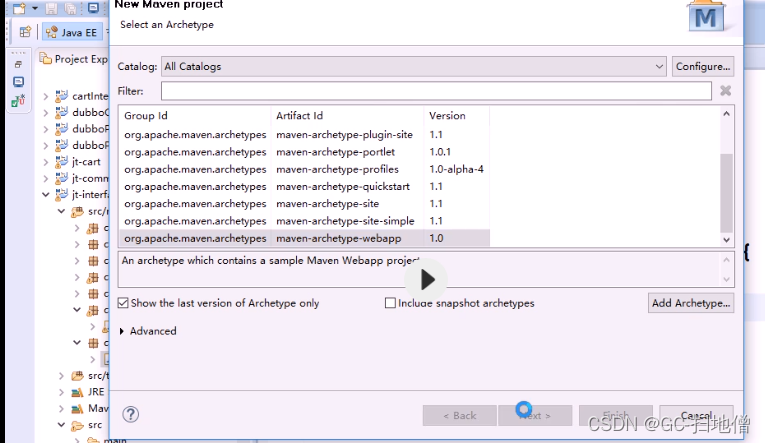Image resolution: width=765 pixels, height=443 pixels.
Task: Click the Cancel button
Action: point(696,416)
